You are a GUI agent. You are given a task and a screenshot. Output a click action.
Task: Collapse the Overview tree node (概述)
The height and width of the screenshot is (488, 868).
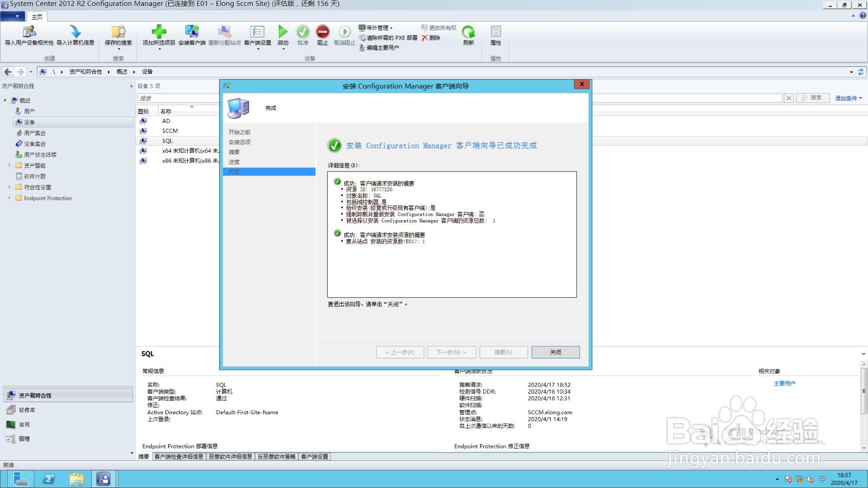tap(5, 100)
